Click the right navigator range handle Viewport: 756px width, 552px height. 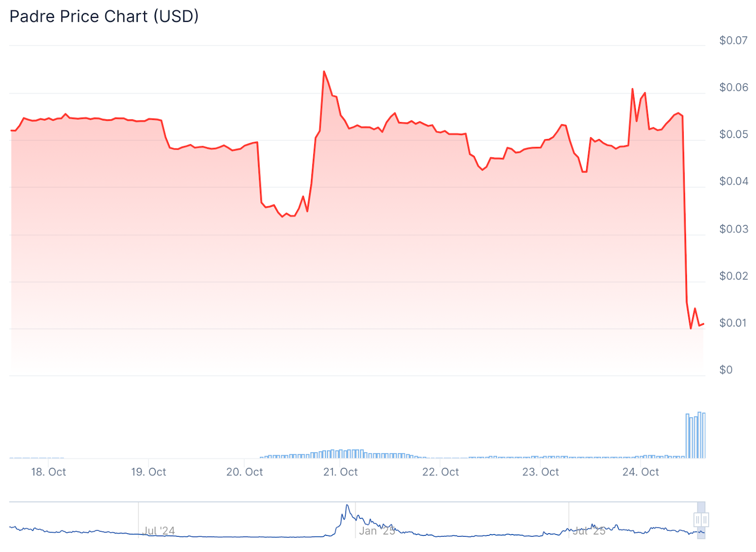pos(705,520)
